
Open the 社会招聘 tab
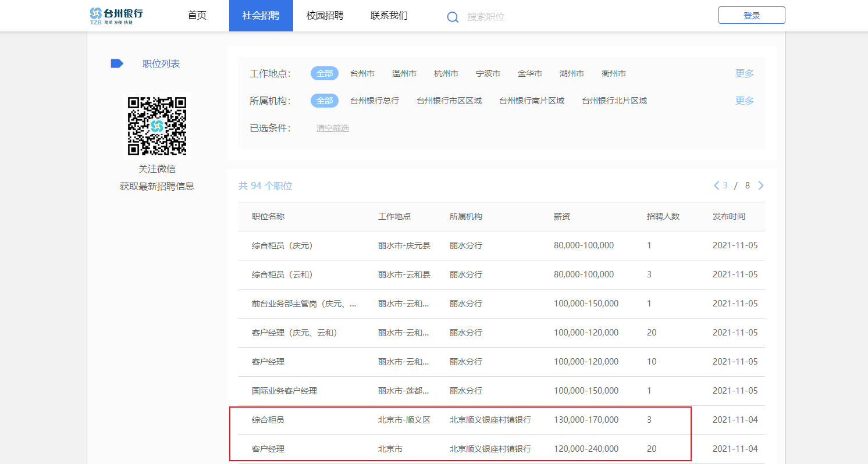point(261,16)
